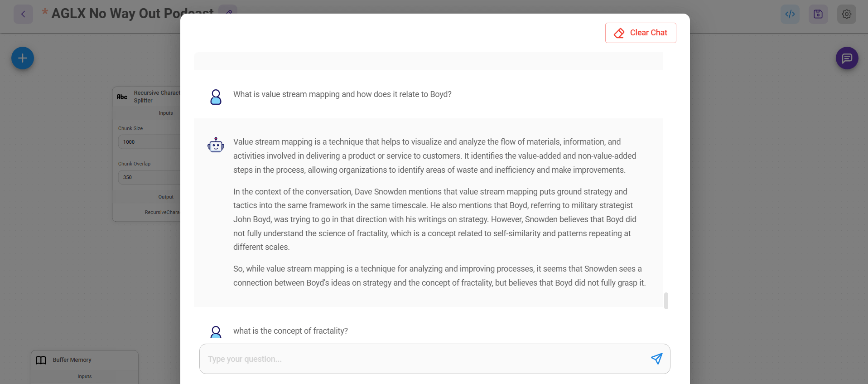Click the Buffer Memory book icon
Viewport: 868px width, 384px height.
tap(41, 360)
